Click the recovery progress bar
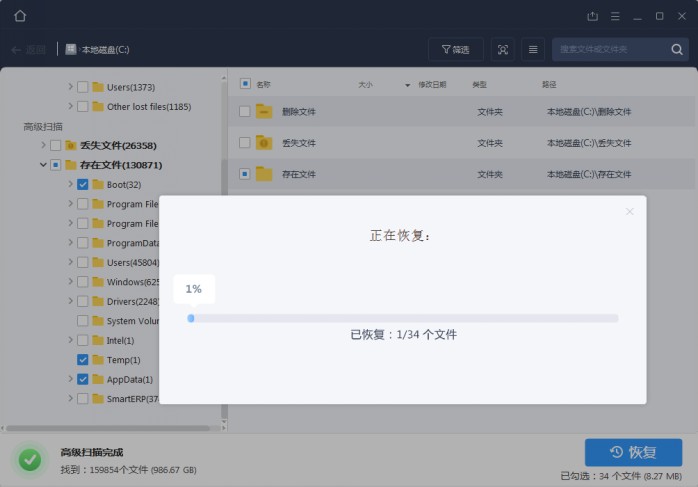Screen dimensions: 698x487 (x=403, y=319)
